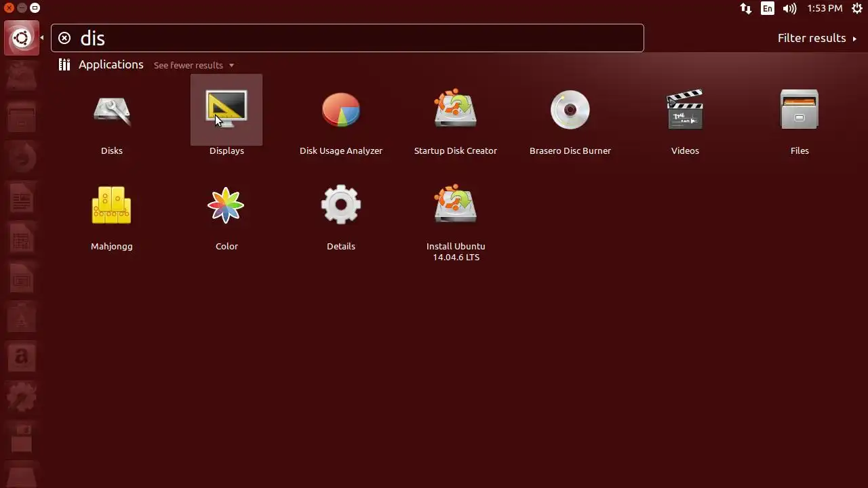Viewport: 868px width, 488px height.
Task: Open the Videos application
Action: 685,110
